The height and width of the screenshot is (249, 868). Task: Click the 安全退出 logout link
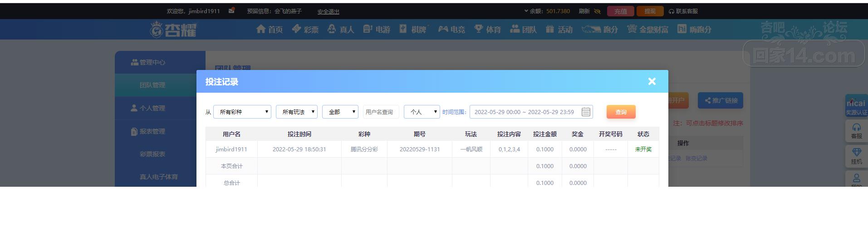click(x=328, y=11)
